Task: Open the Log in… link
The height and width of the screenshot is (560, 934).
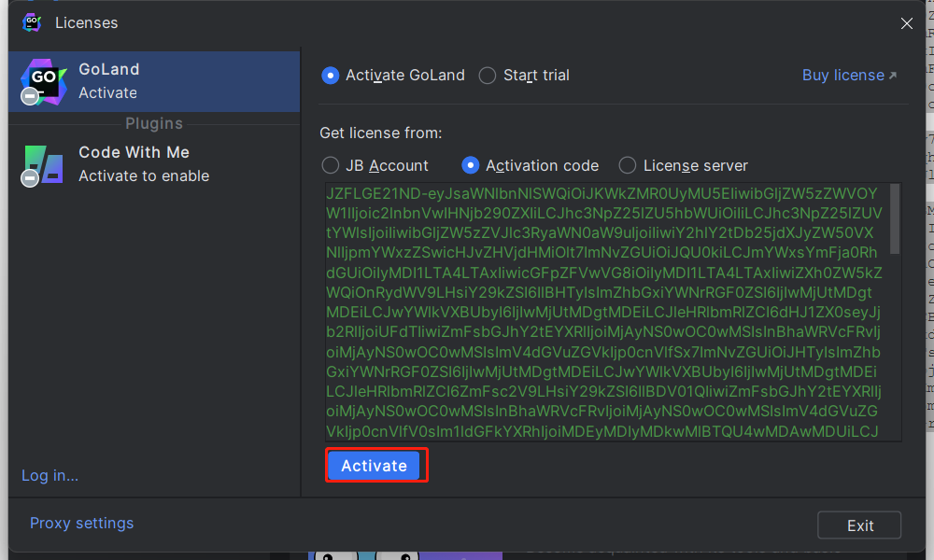Action: (50, 475)
